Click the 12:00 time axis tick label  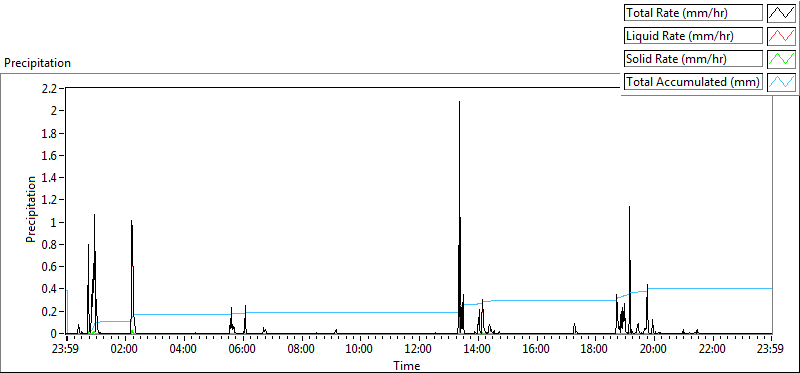click(x=418, y=350)
